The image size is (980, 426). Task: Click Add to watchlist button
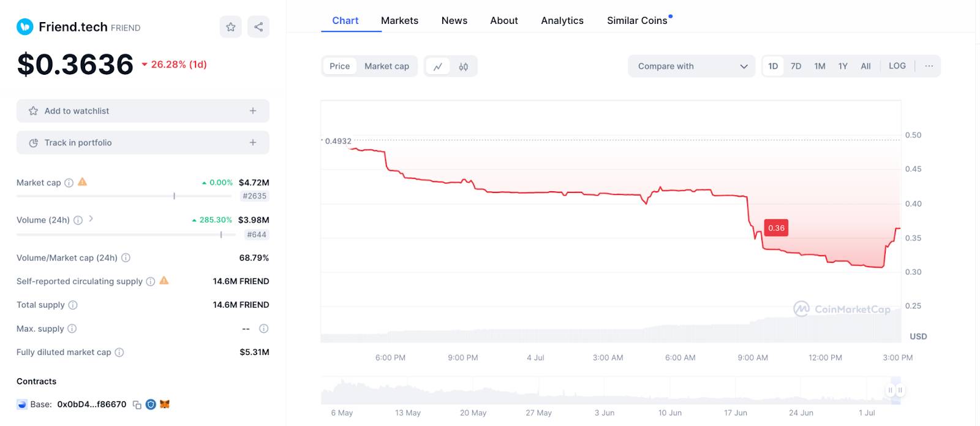coord(143,111)
